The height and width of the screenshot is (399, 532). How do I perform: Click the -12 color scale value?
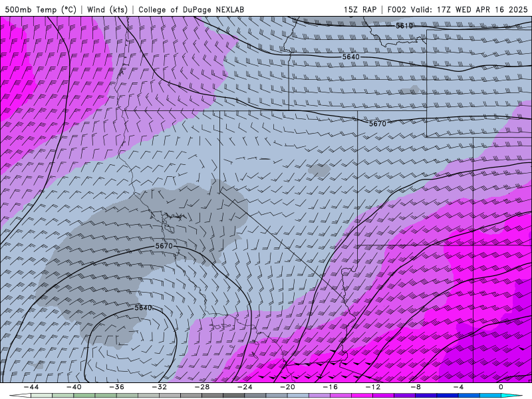tap(373, 387)
